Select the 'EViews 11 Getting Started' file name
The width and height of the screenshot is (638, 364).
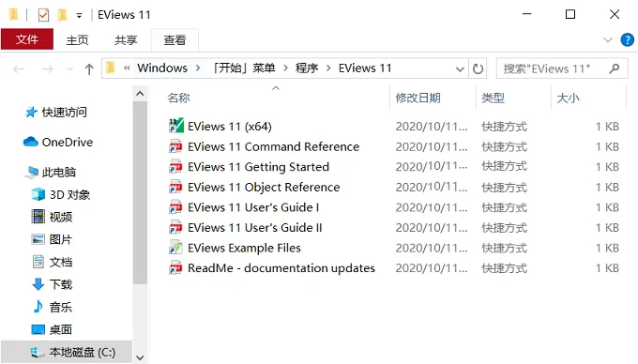[x=258, y=167]
